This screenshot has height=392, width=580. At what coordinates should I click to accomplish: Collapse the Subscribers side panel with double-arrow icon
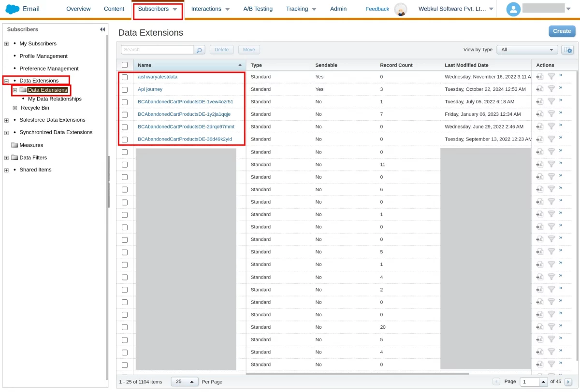[102, 29]
